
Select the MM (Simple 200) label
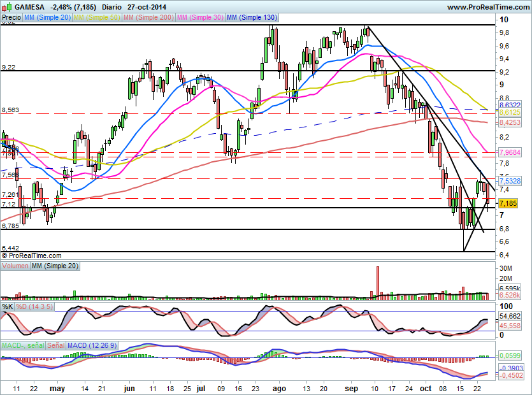pyautogui.click(x=148, y=17)
